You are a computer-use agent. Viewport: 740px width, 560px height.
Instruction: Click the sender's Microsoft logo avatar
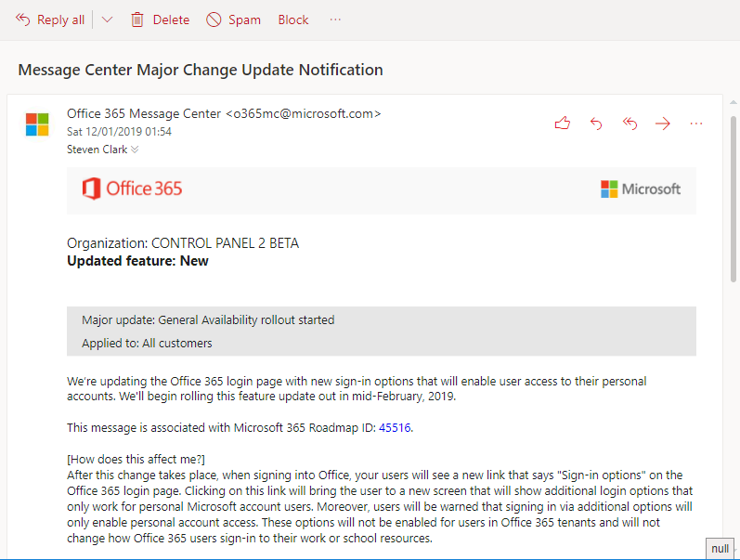[37, 124]
